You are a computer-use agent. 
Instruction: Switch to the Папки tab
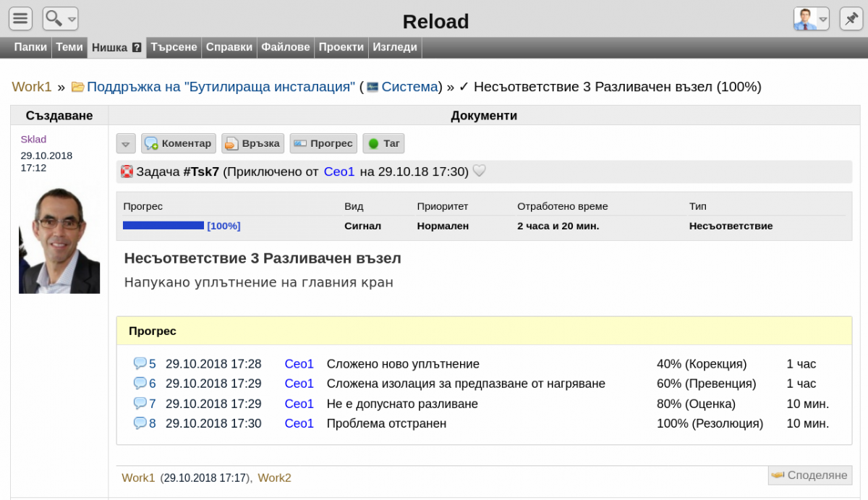pyautogui.click(x=30, y=47)
